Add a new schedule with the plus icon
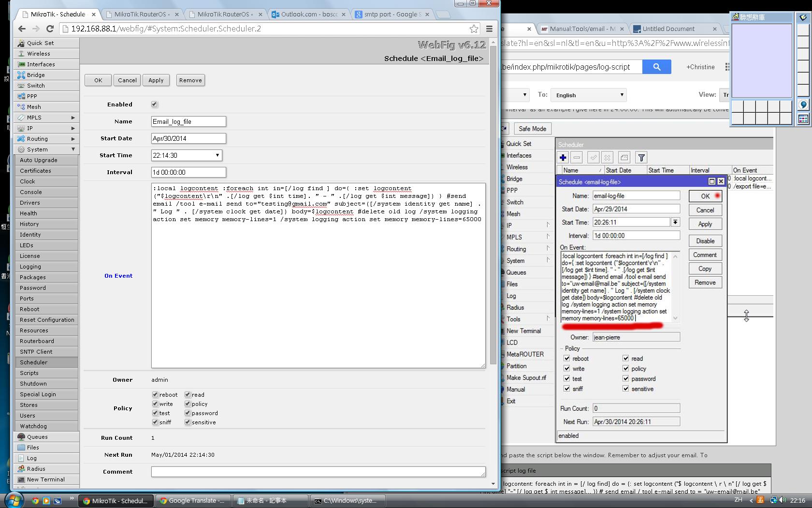Screen dimensions: 812x508 pyautogui.click(x=563, y=157)
